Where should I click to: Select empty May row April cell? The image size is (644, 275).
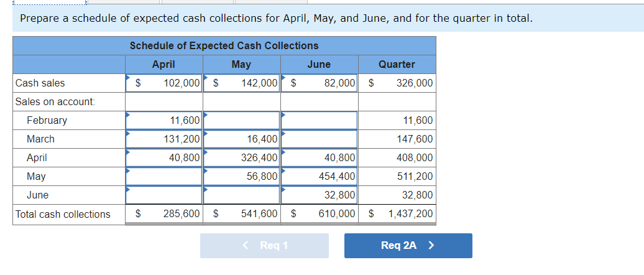coord(164,176)
